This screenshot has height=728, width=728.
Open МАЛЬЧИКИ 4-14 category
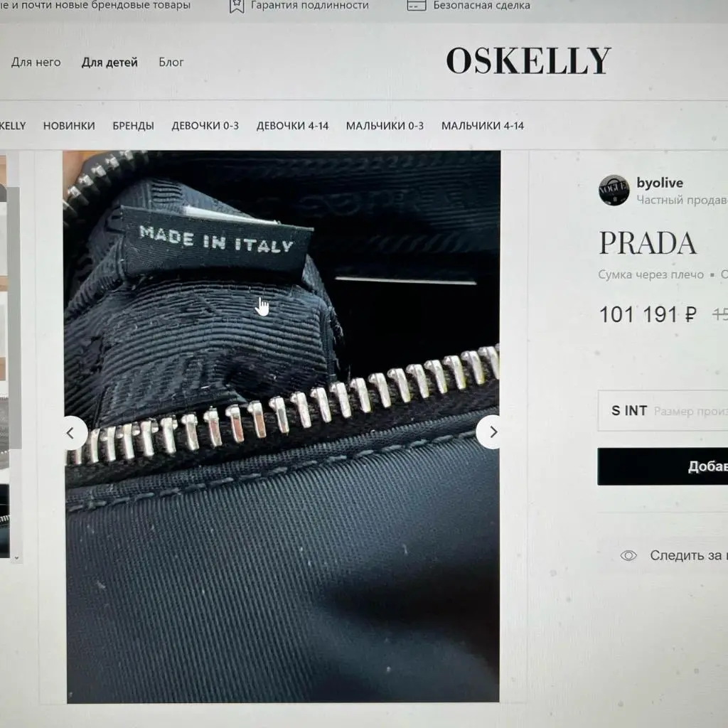click(483, 126)
